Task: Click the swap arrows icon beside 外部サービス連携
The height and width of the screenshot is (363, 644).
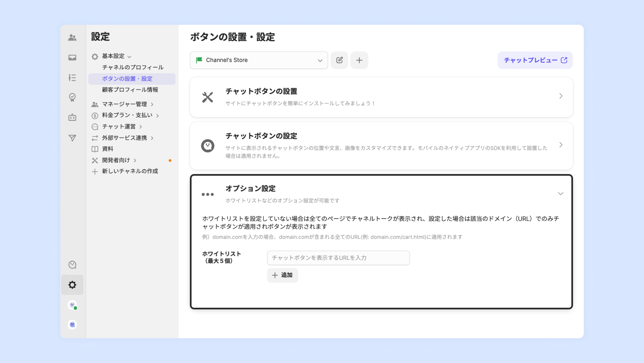Action: [x=95, y=138]
